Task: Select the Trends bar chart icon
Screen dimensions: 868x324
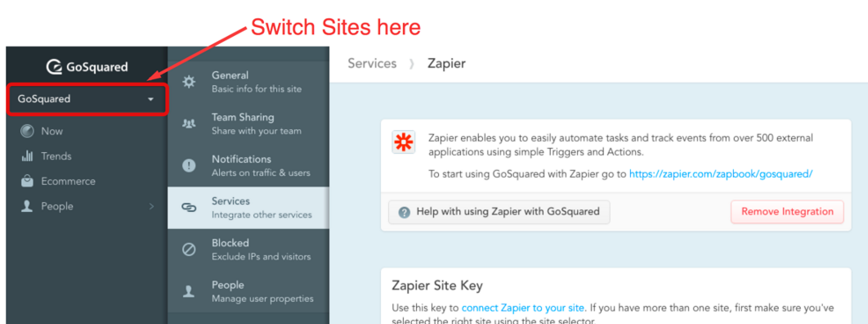Action: [x=27, y=156]
